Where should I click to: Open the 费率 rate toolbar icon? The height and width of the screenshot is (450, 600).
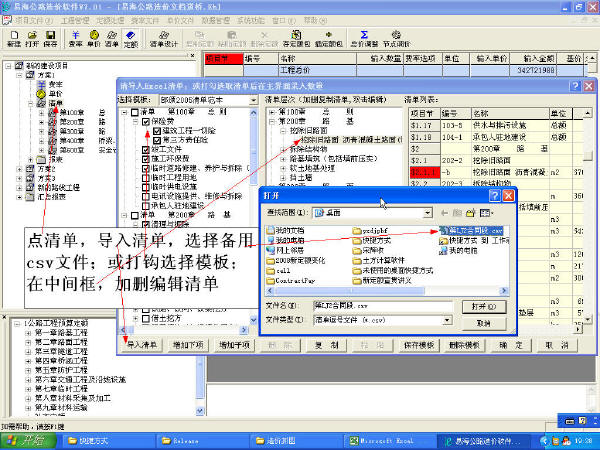pos(75,39)
